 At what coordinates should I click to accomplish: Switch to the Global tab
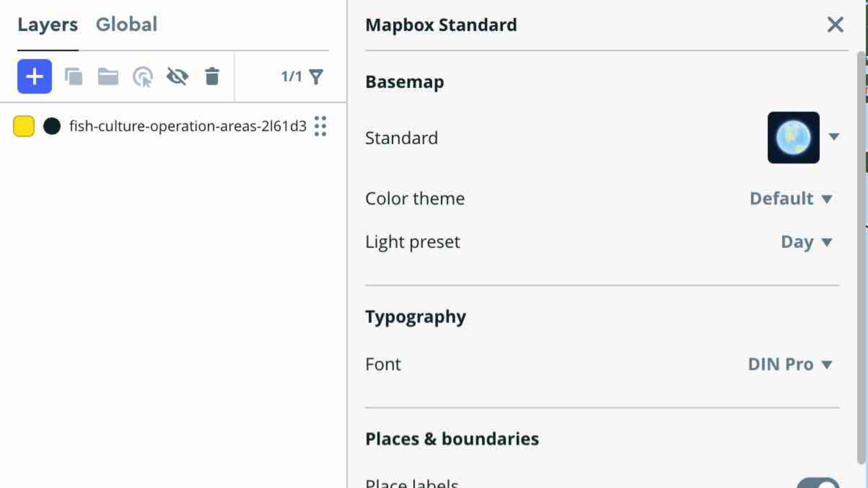pyautogui.click(x=127, y=24)
